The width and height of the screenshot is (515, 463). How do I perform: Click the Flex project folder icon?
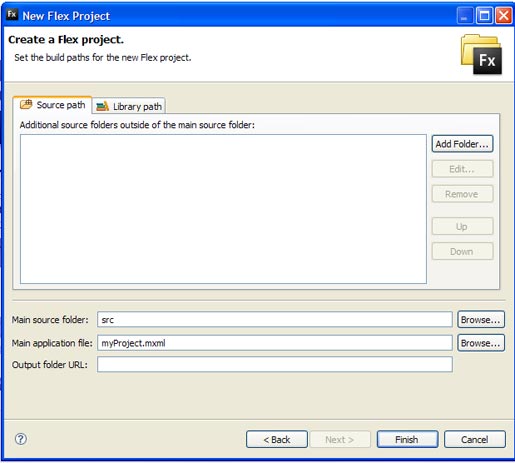point(481,54)
